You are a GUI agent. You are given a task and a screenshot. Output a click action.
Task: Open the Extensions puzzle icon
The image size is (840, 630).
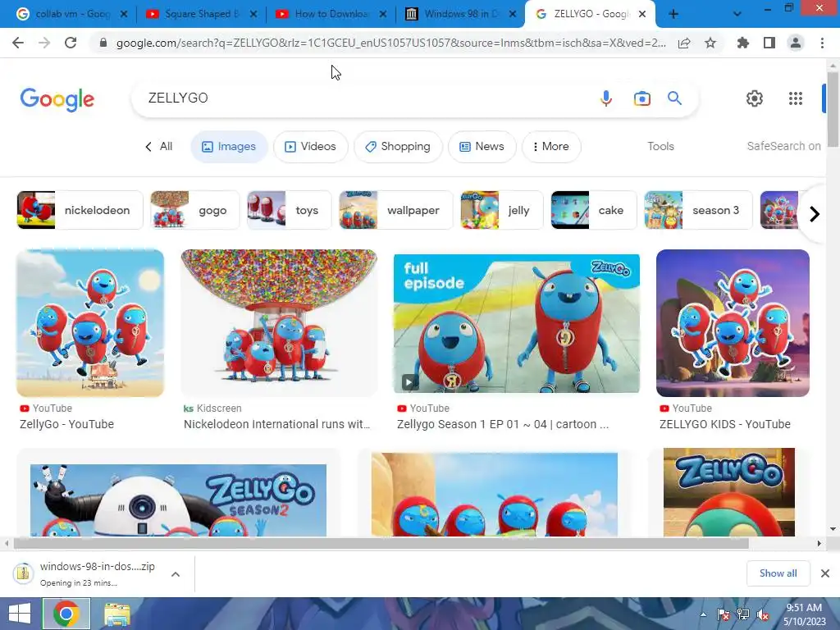[x=742, y=43]
